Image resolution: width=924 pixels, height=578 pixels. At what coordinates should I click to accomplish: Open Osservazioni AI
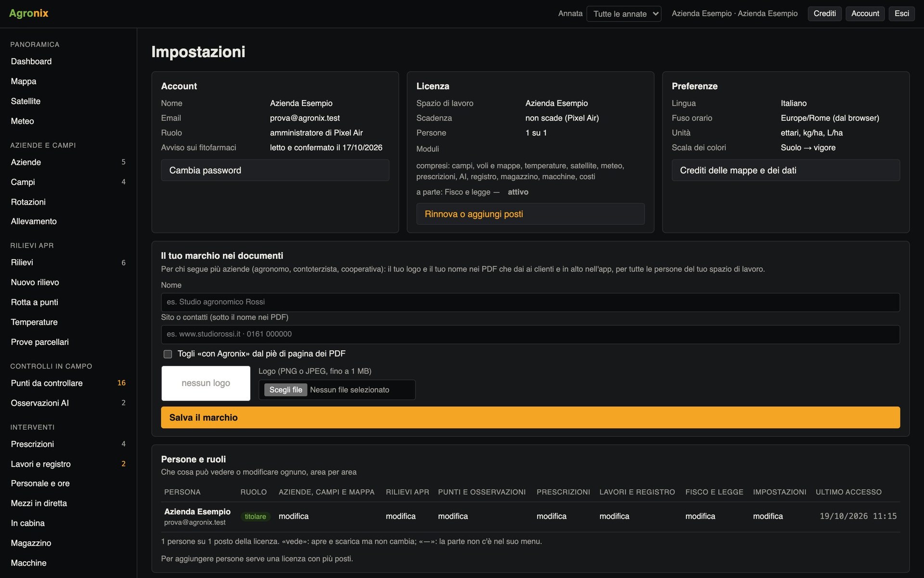click(68, 403)
